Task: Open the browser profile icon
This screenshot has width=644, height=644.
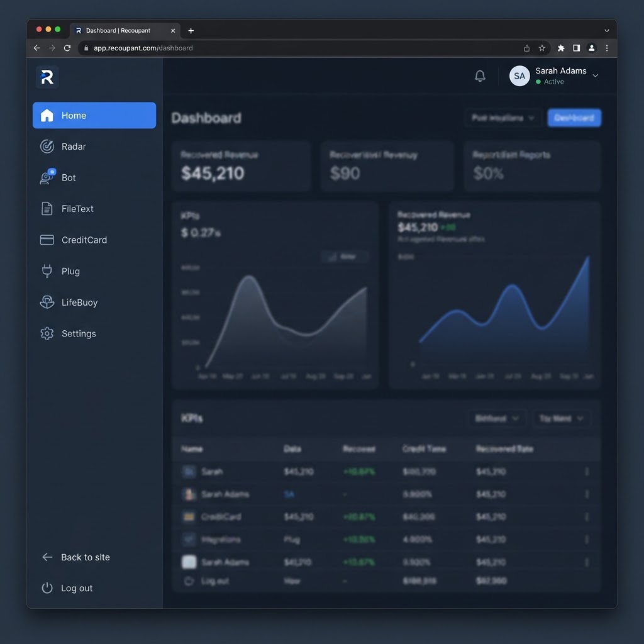Action: tap(592, 48)
